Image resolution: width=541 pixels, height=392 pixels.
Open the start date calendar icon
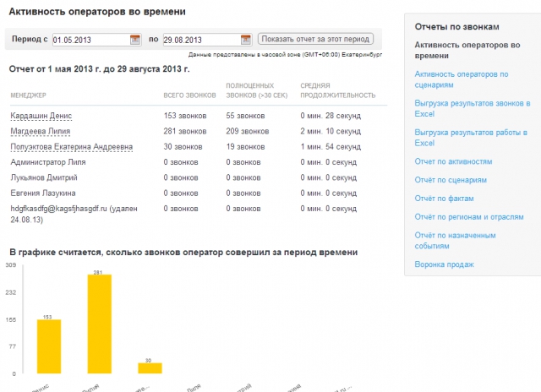pyautogui.click(x=135, y=40)
